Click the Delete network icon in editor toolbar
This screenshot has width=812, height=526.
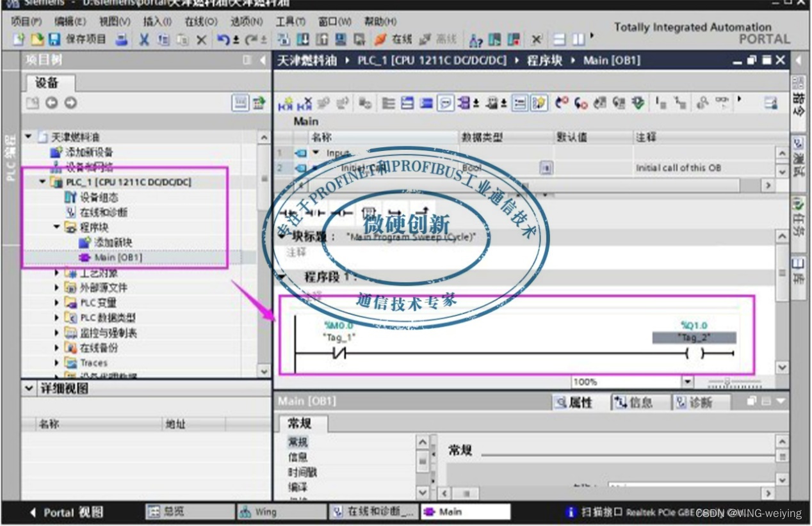(305, 103)
